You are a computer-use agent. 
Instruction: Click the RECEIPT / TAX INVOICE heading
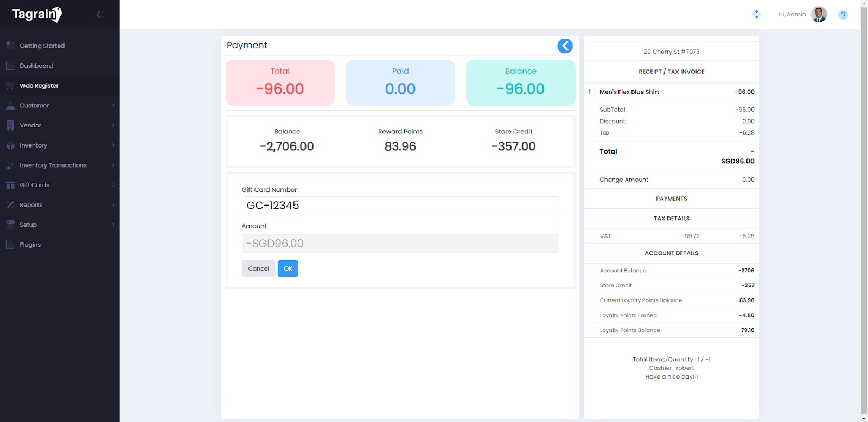(x=672, y=72)
